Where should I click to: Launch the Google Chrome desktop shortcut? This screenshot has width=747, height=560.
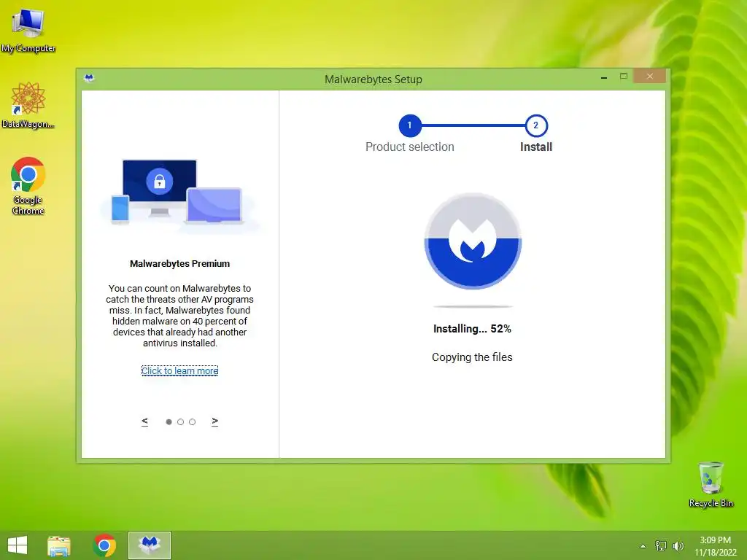coord(28,186)
